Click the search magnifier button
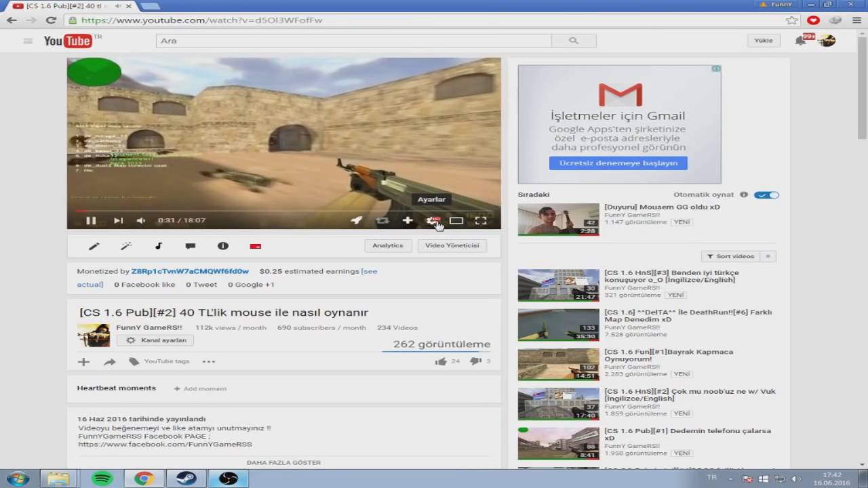Image resolution: width=868 pixels, height=488 pixels. [574, 41]
